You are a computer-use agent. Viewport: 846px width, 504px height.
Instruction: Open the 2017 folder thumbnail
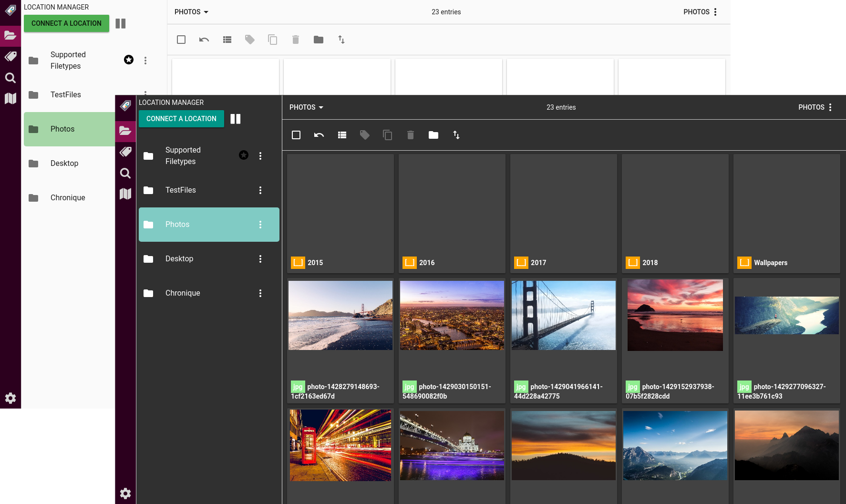point(563,214)
